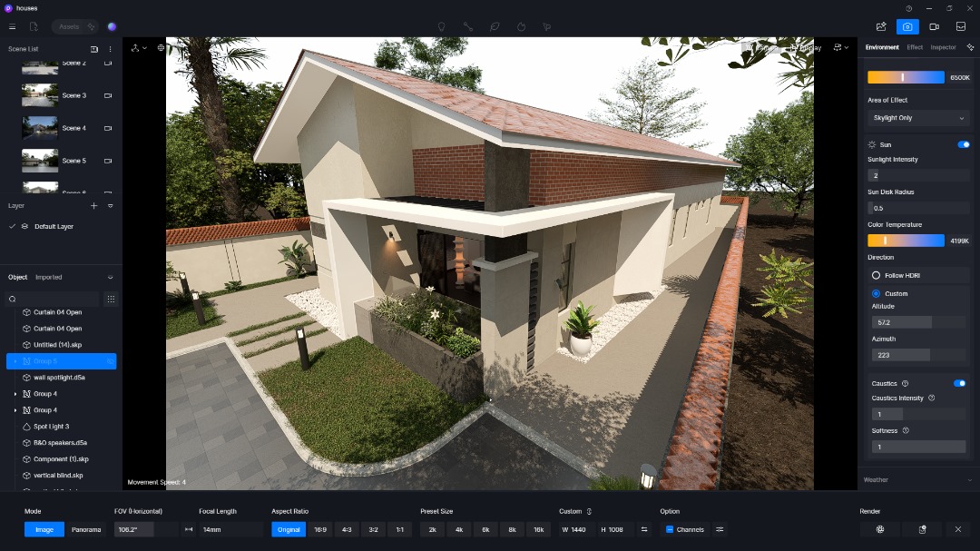
Task: Click the grid view icon beside object search
Action: [x=111, y=299]
